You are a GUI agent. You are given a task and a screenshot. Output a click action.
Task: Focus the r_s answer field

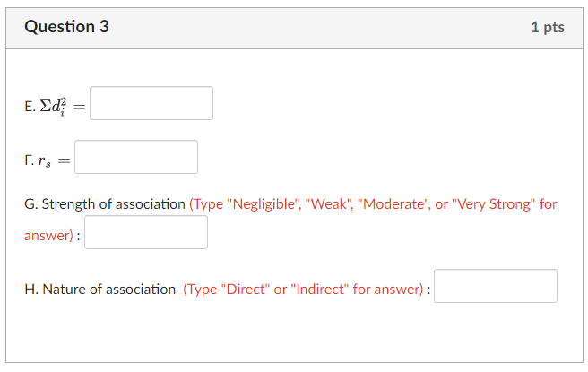tap(136, 157)
